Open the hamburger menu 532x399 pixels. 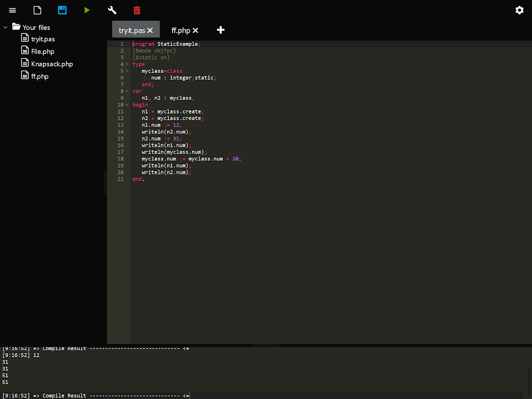pyautogui.click(x=12, y=10)
